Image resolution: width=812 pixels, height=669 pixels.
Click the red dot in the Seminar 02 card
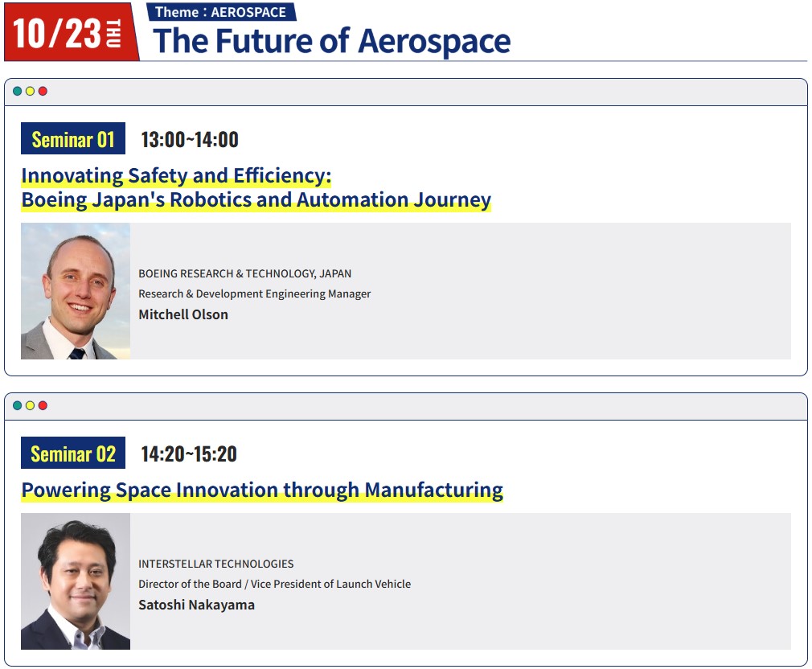pos(43,405)
